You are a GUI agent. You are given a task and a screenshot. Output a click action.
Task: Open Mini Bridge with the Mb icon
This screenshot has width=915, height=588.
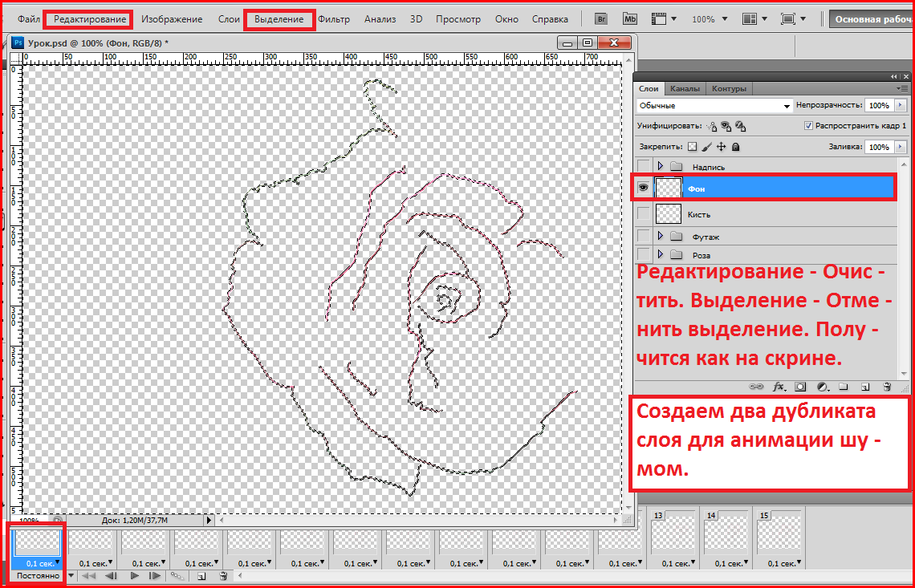tap(629, 19)
